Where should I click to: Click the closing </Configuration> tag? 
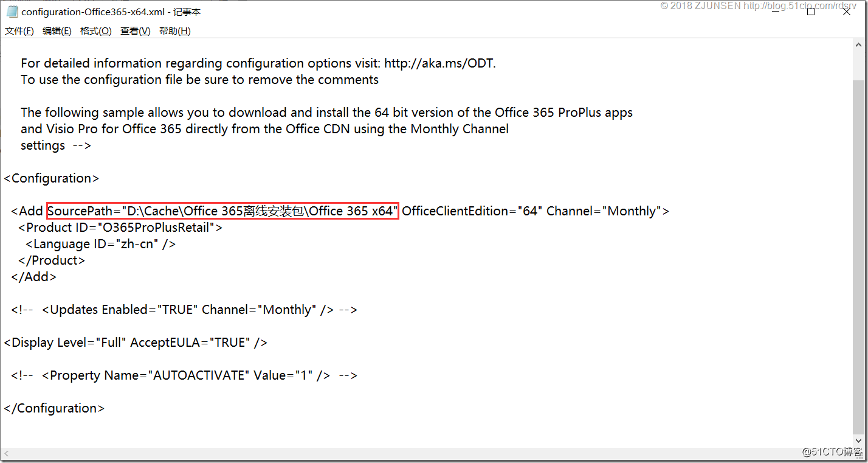tap(54, 408)
